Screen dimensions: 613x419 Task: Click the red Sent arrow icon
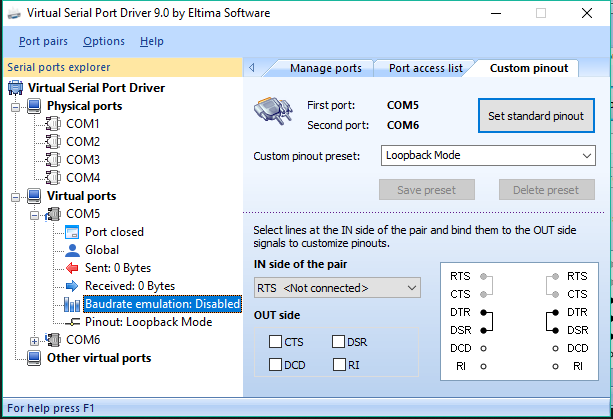[72, 268]
